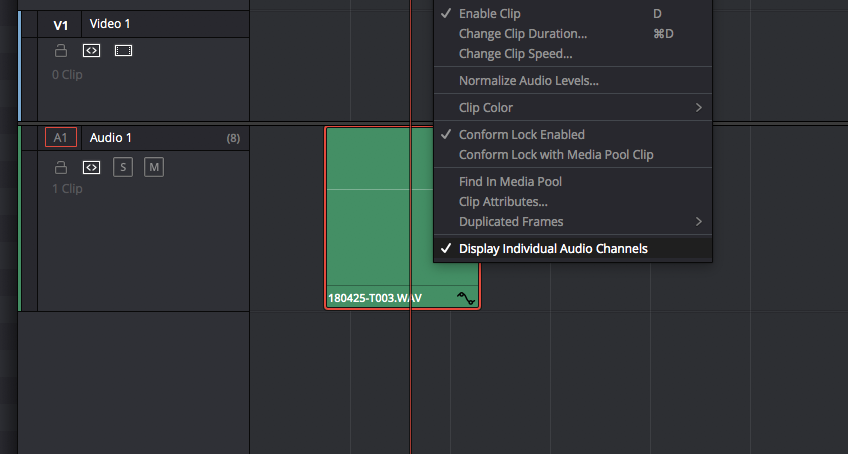Toggle auto track selector on Video 1

coord(91,51)
